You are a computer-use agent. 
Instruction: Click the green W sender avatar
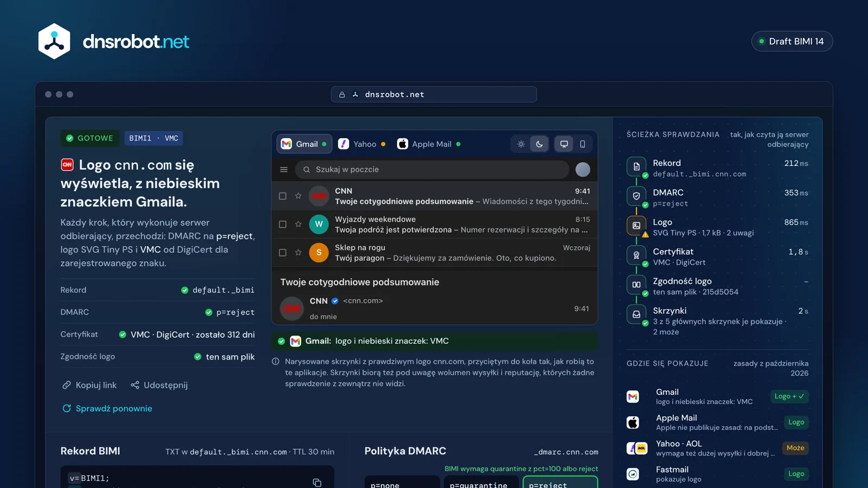pos(319,224)
